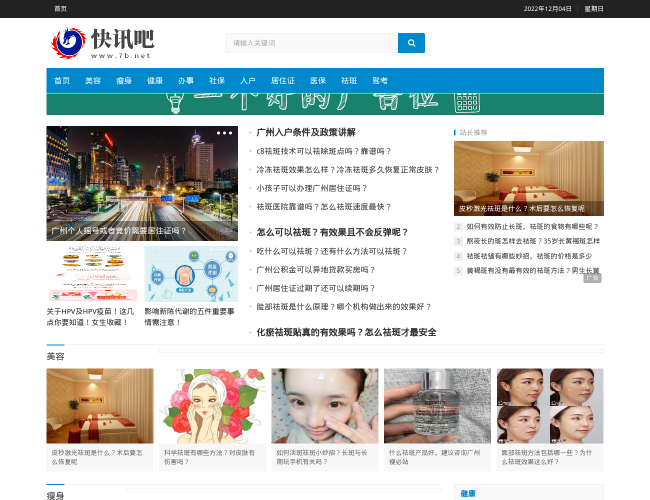Click the blue search magnifier button

(411, 43)
